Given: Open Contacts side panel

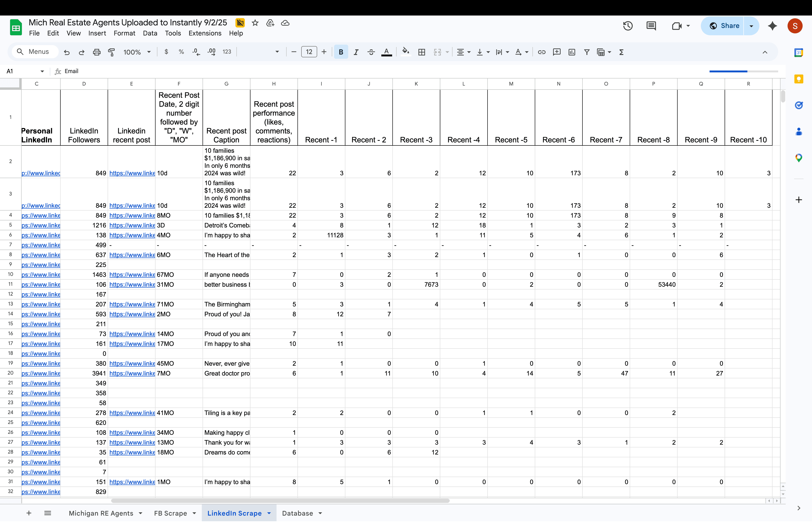Looking at the screenshot, I should coord(799,132).
